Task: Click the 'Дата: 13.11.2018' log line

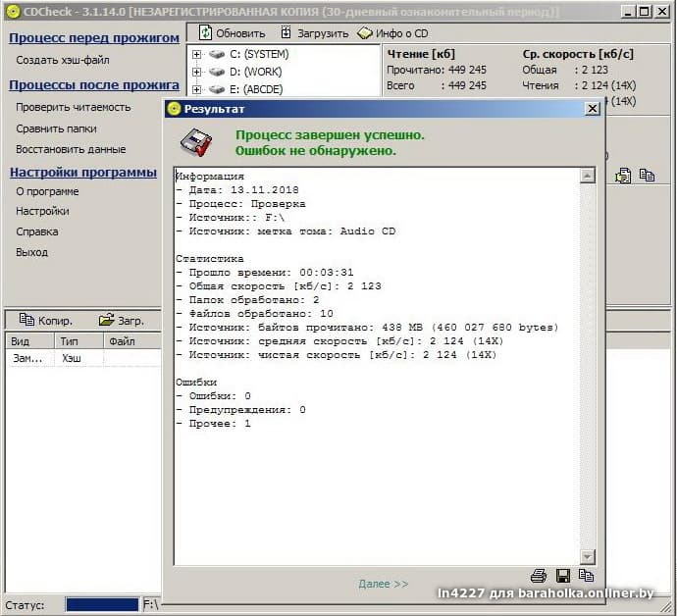Action: (x=237, y=190)
